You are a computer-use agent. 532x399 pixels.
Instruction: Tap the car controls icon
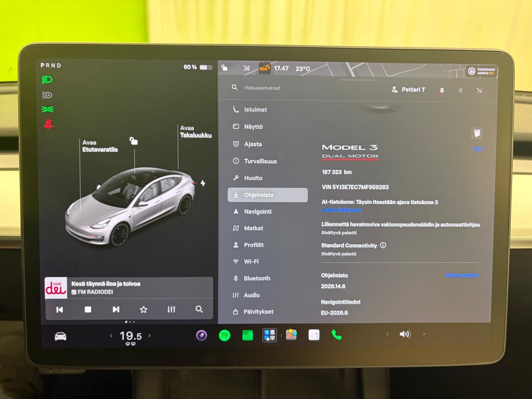(x=61, y=336)
